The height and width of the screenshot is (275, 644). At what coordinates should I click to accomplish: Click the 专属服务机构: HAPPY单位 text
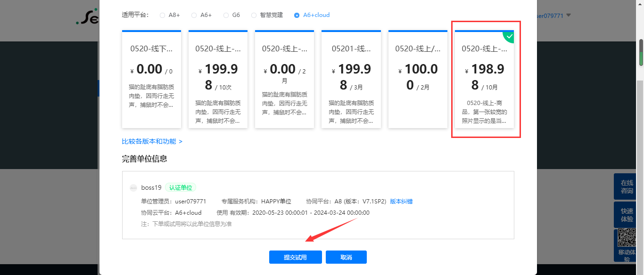(x=256, y=202)
